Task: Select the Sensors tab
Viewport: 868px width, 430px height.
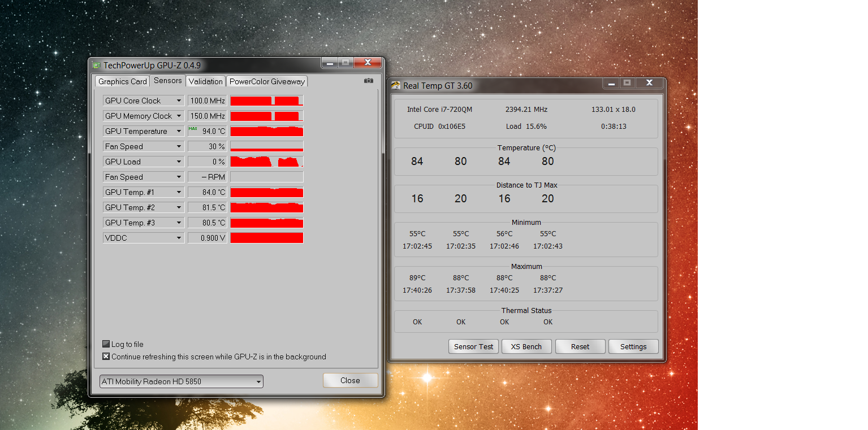Action: click(x=168, y=80)
